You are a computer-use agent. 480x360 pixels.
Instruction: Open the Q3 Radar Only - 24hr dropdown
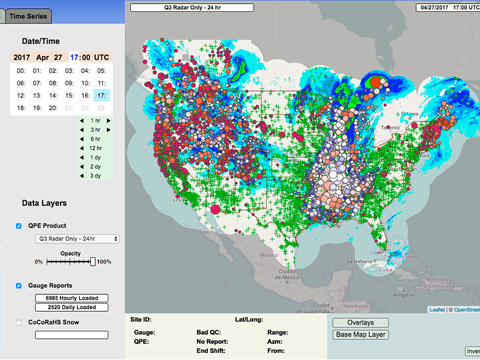(77, 239)
